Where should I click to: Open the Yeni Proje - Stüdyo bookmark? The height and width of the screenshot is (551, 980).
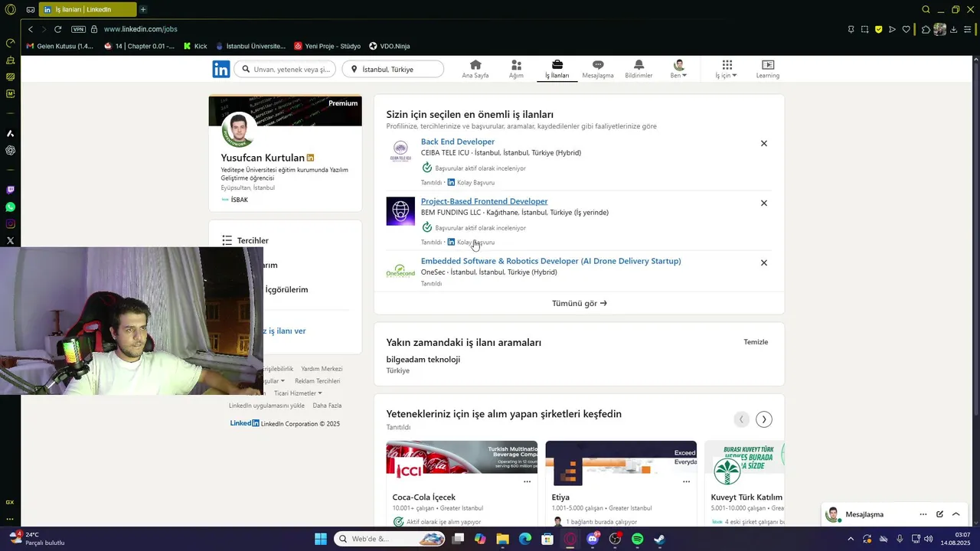tap(327, 46)
